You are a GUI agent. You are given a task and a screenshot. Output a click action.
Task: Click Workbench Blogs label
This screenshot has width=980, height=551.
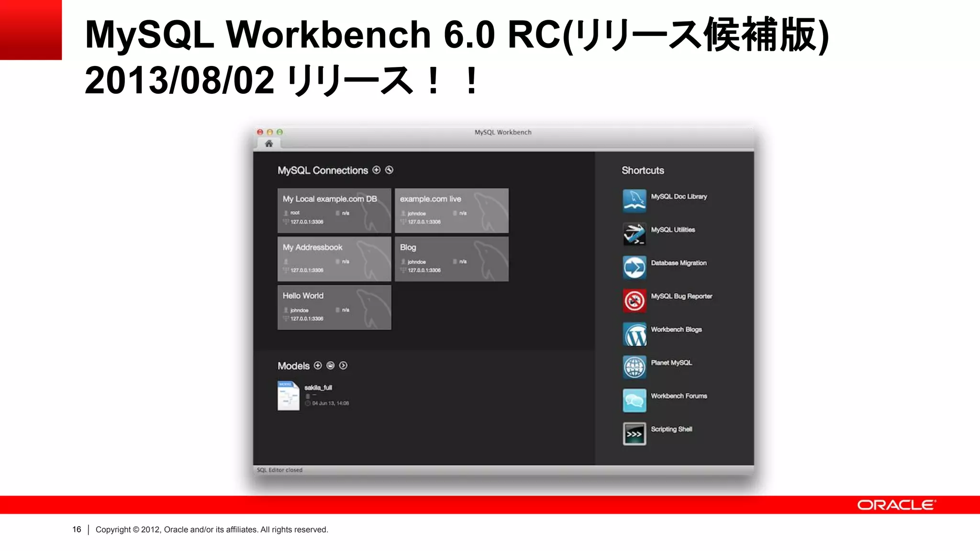click(x=676, y=330)
